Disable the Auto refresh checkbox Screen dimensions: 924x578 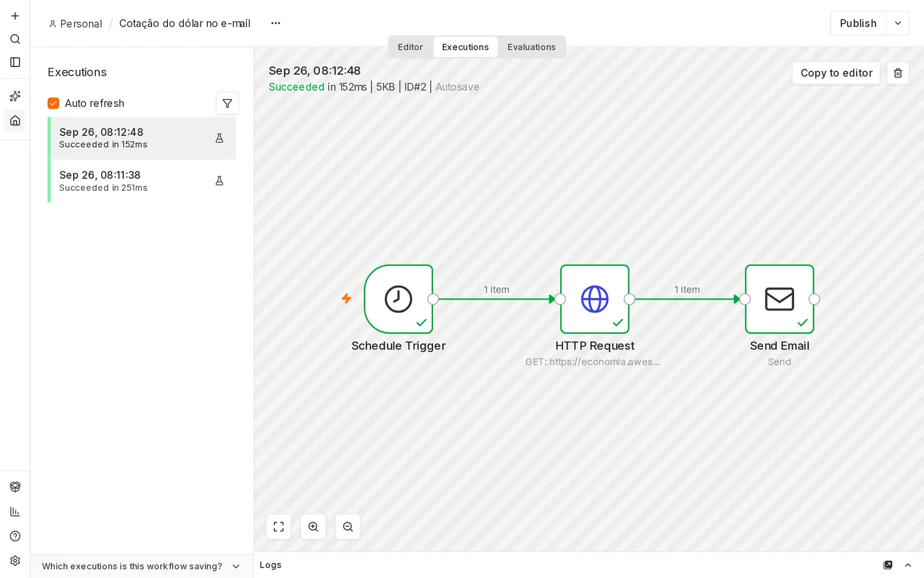coord(54,103)
